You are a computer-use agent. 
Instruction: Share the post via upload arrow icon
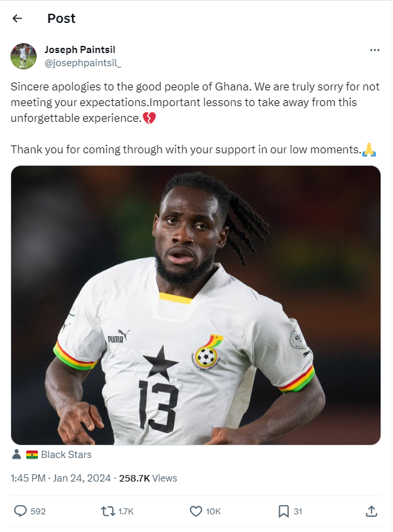pyautogui.click(x=371, y=511)
